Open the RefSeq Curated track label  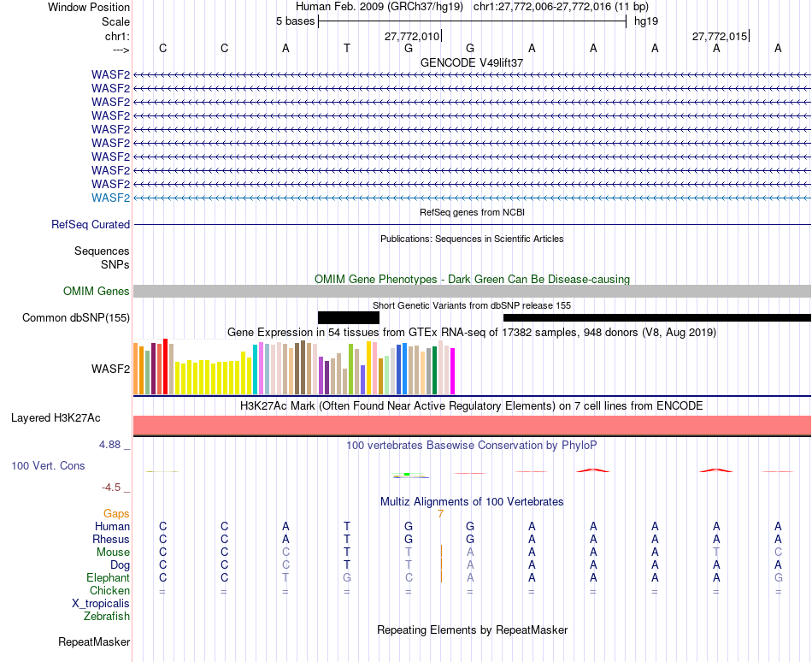[91, 224]
